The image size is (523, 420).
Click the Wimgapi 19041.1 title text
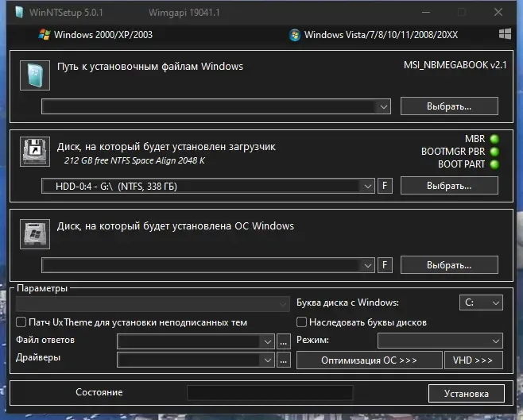184,13
